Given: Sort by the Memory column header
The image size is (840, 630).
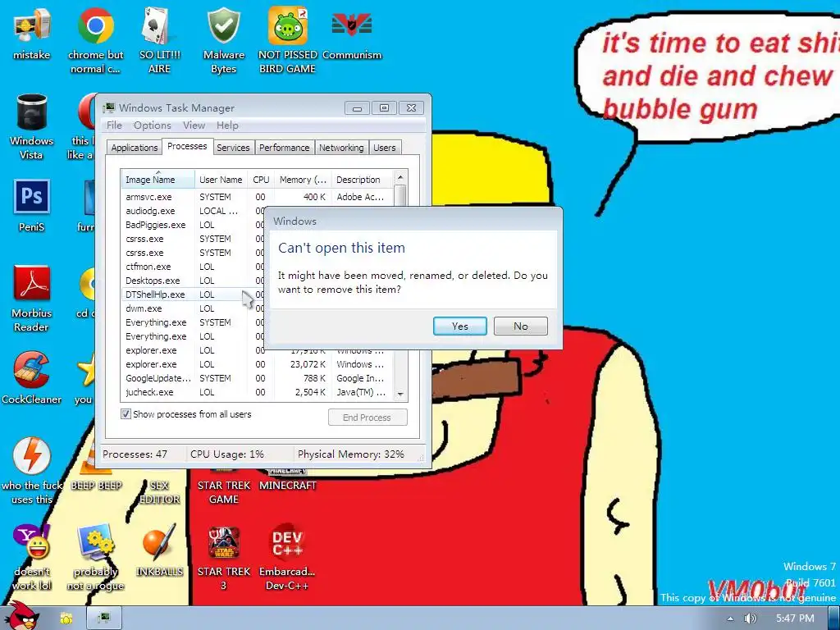Looking at the screenshot, I should 303,180.
